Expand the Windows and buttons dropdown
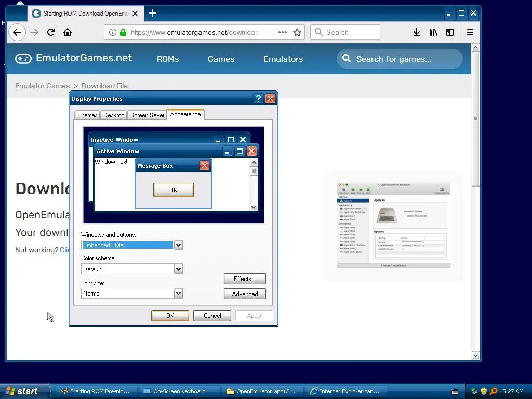 pos(179,245)
